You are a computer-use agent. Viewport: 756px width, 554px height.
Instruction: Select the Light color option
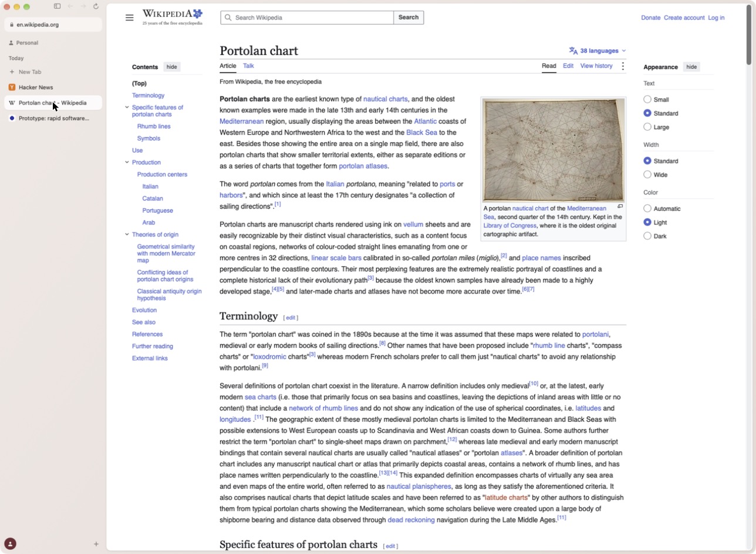click(647, 222)
